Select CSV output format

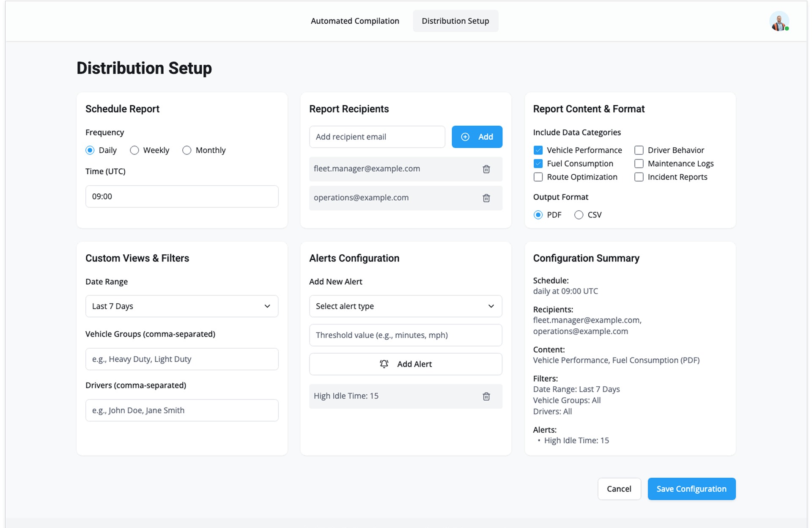[579, 215]
